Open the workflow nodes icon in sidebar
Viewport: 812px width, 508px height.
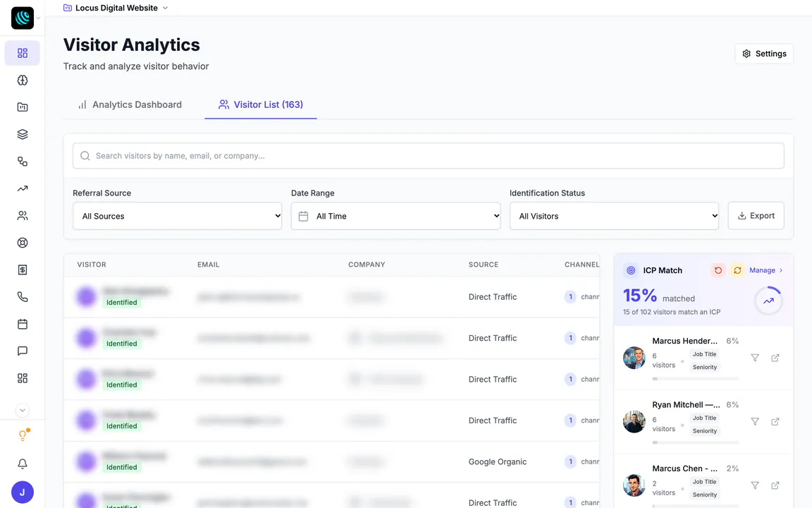pos(23,161)
